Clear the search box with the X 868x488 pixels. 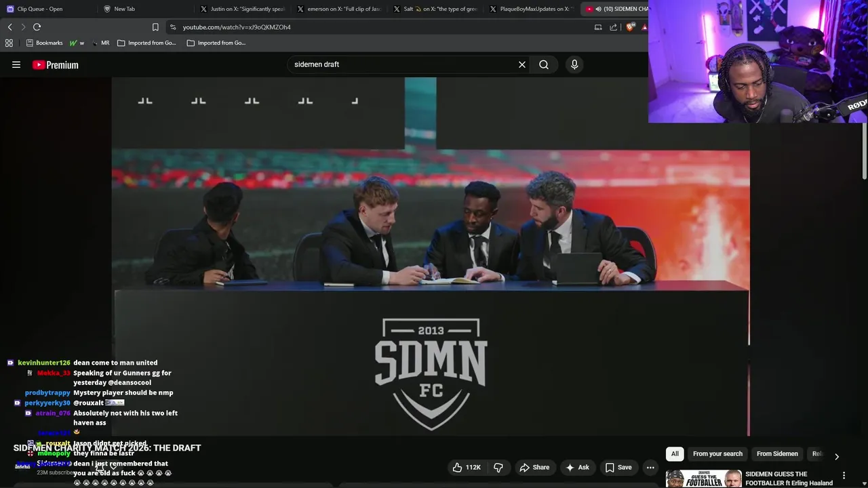(522, 64)
